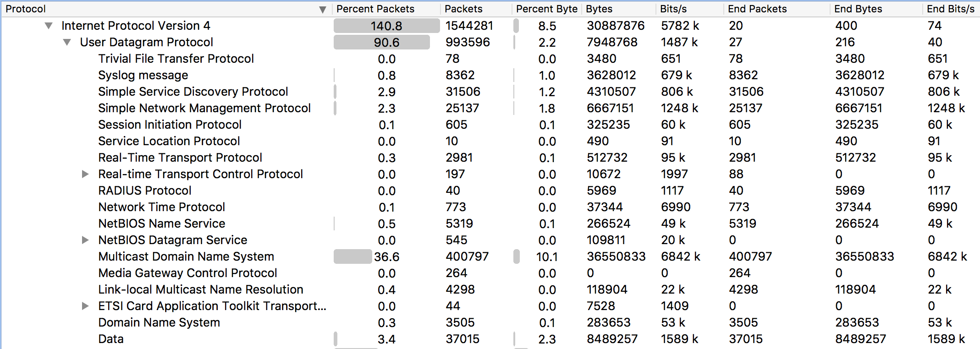The width and height of the screenshot is (980, 349).
Task: Sort by End Packets column header
Action: coord(757,9)
